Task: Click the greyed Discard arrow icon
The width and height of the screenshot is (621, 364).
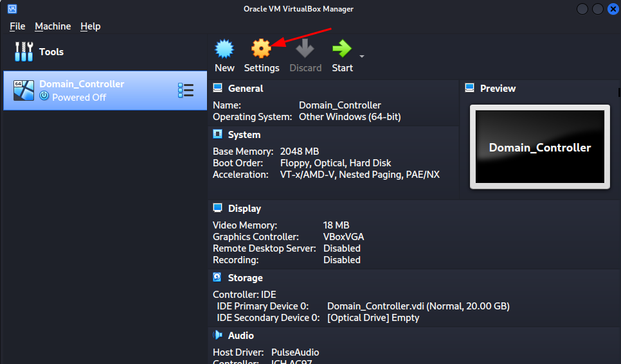Action: click(305, 48)
